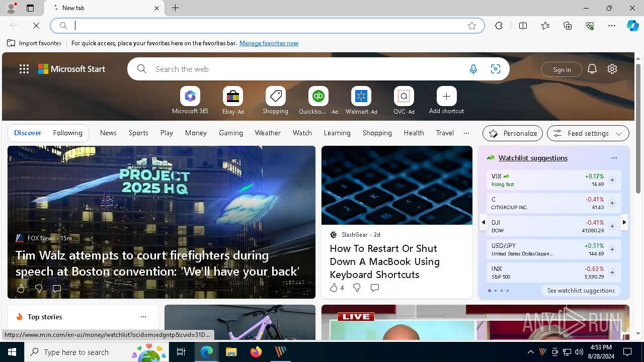The height and width of the screenshot is (362, 644).
Task: Add DJI Dow to watchlist
Action: tap(612, 226)
